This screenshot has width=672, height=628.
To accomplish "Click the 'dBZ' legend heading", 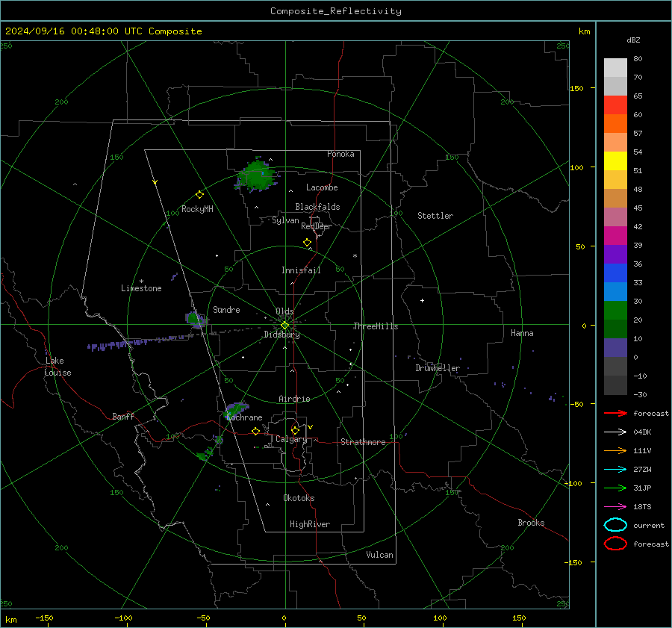I will (x=633, y=40).
